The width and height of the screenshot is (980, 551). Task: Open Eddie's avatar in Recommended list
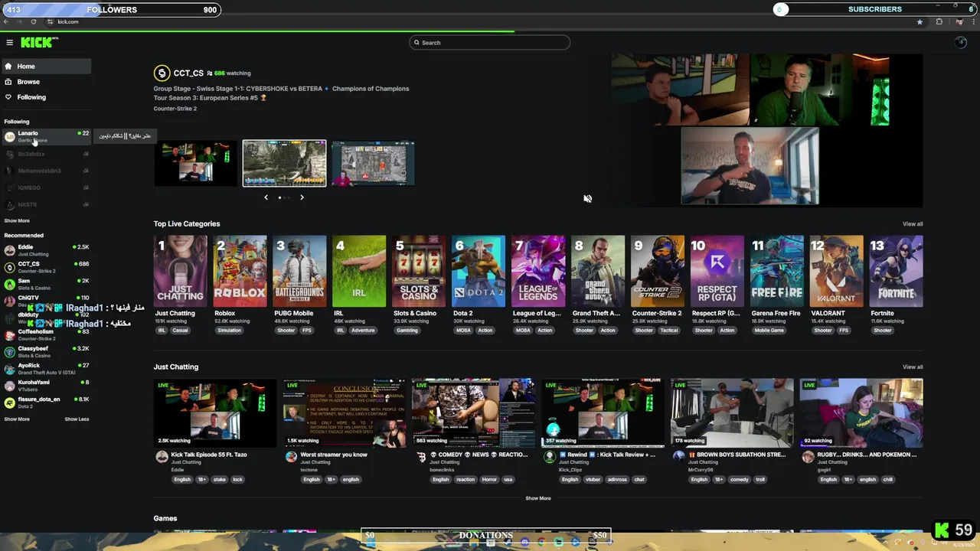coord(9,250)
